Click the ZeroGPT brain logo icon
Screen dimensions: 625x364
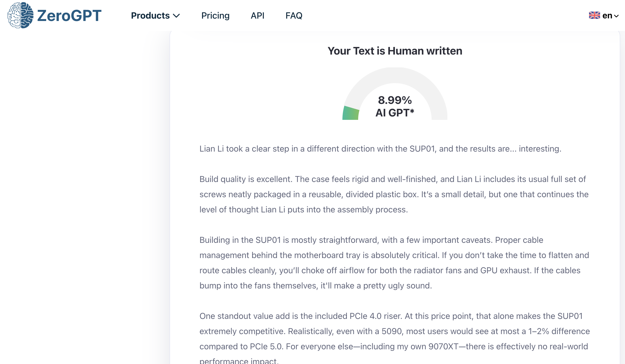click(x=20, y=15)
